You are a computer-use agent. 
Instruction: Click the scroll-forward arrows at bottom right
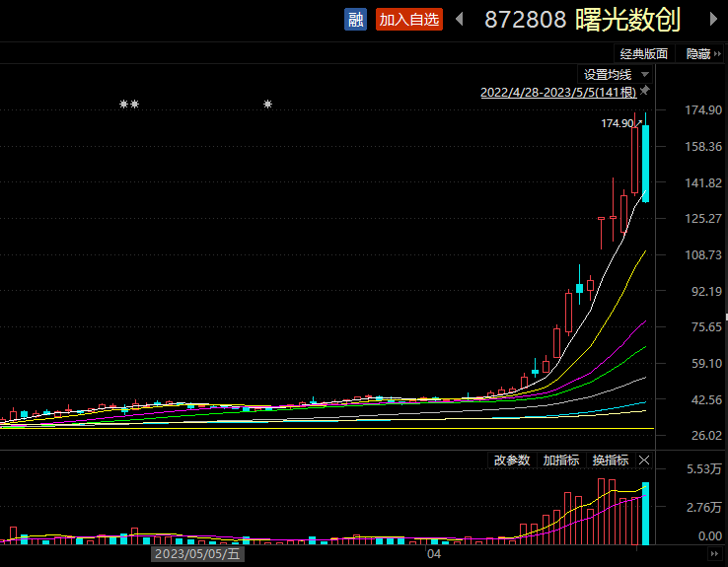point(714,553)
